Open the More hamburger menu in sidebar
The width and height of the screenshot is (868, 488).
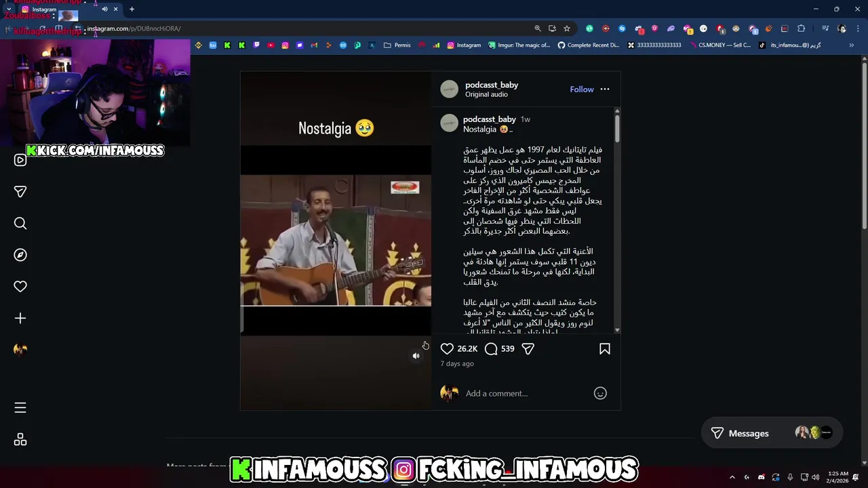click(x=20, y=407)
